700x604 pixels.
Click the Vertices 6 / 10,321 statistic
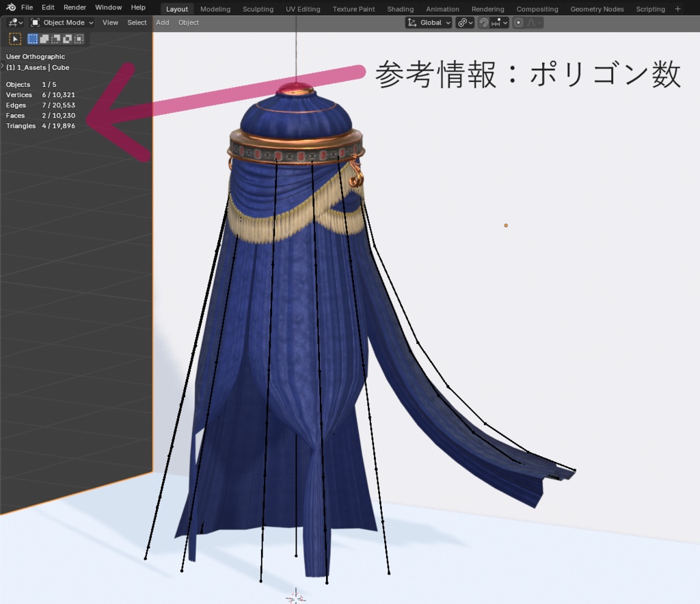tap(40, 94)
